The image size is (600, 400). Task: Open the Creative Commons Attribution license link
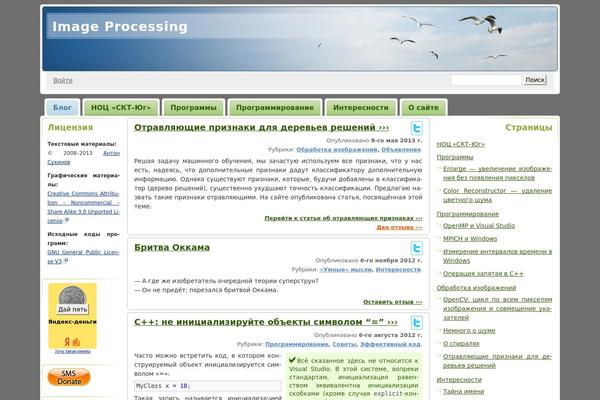coord(83,207)
